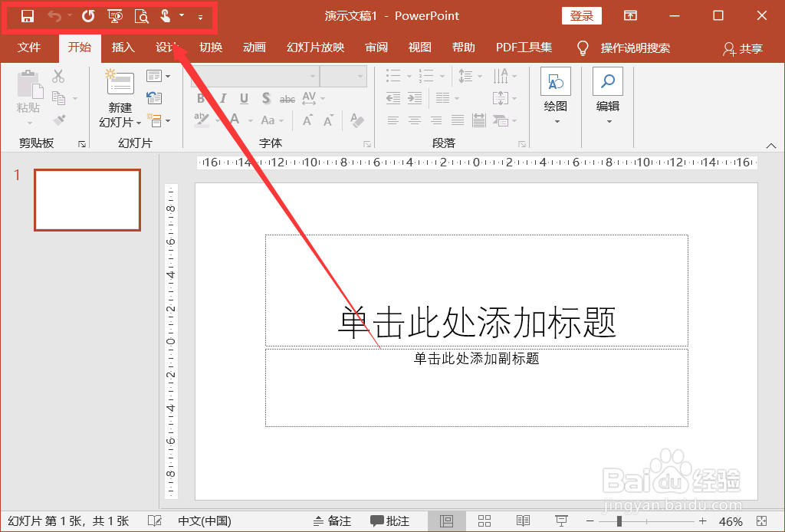Toggle Italic formatting
Screen dimensions: 785x532
[x=223, y=98]
